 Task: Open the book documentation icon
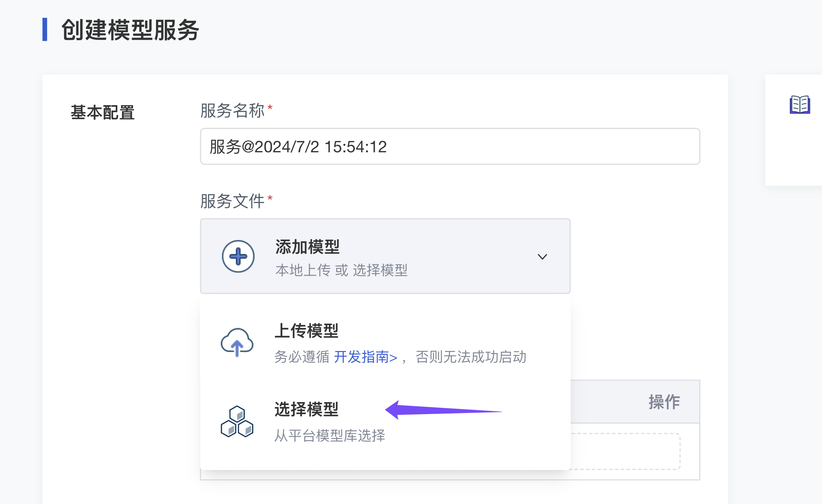pos(800,105)
